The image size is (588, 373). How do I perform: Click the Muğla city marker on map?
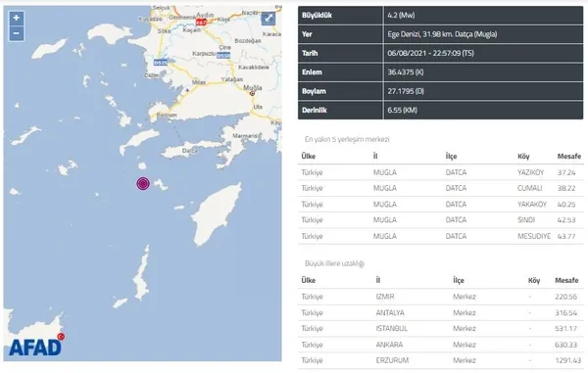point(253,93)
